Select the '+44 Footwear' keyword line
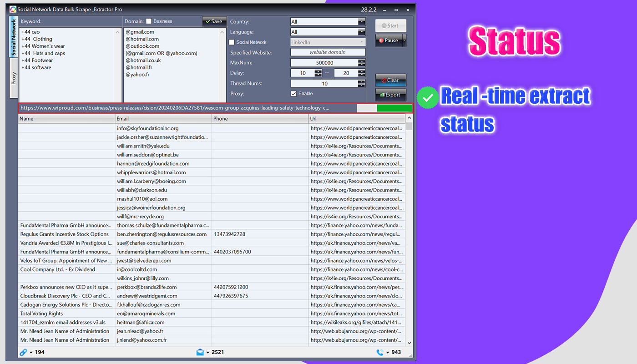The height and width of the screenshot is (364, 637). pyautogui.click(x=37, y=60)
